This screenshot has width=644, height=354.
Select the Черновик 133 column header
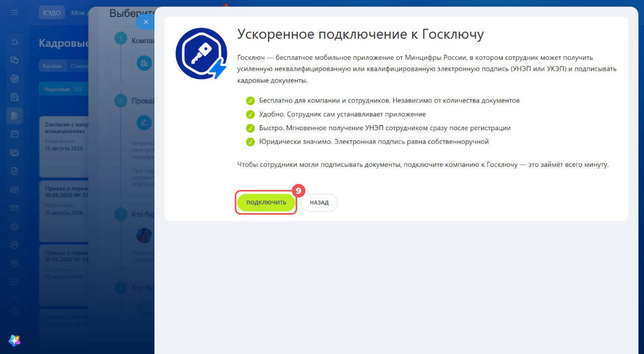(63, 89)
